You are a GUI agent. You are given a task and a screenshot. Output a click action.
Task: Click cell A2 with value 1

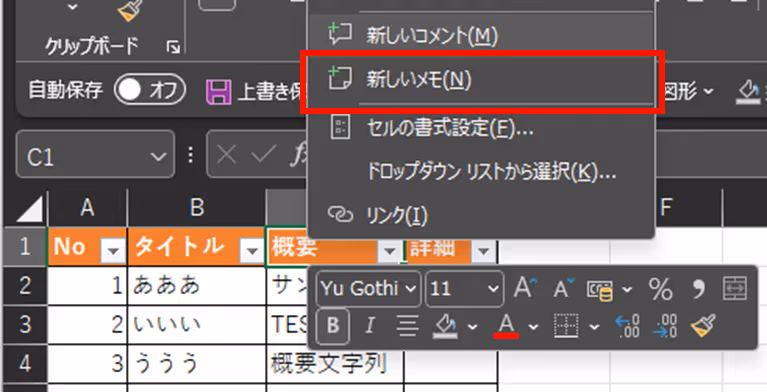(x=87, y=286)
